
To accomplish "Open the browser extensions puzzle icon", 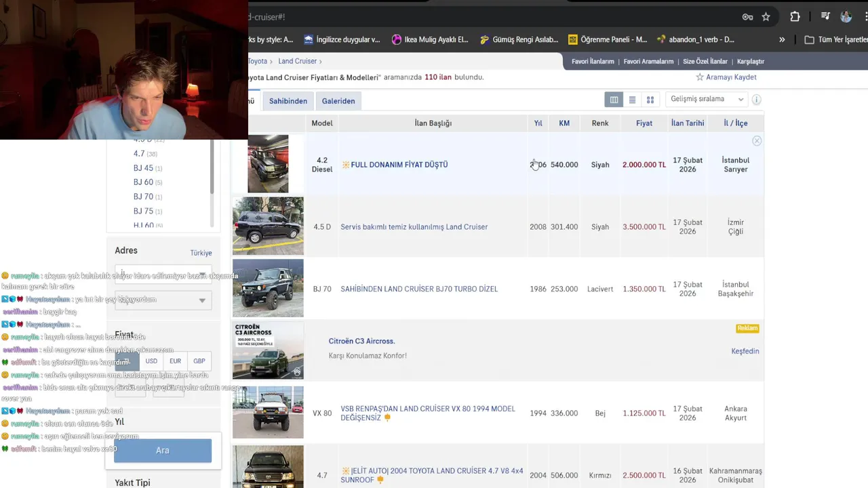I will tap(795, 17).
